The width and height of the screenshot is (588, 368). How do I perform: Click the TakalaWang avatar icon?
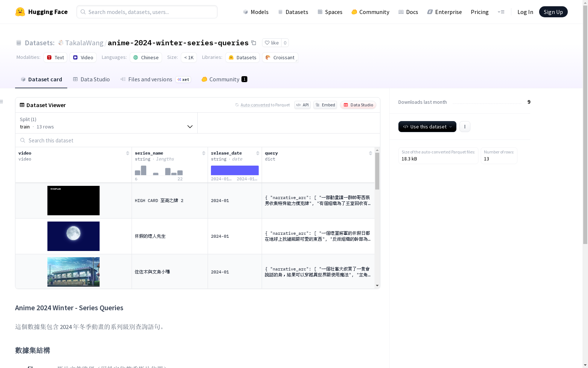click(x=61, y=43)
